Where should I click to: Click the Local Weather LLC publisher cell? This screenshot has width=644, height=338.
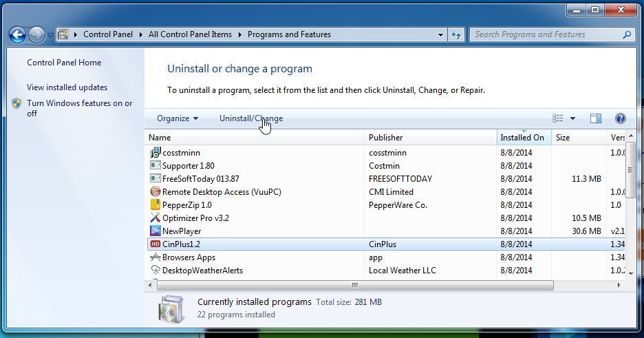click(402, 271)
